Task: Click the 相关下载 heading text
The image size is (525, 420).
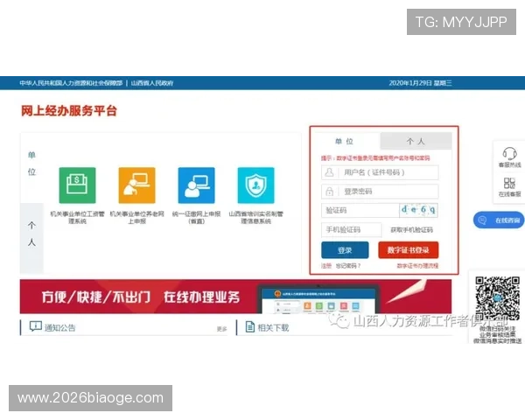Action: coord(273,327)
